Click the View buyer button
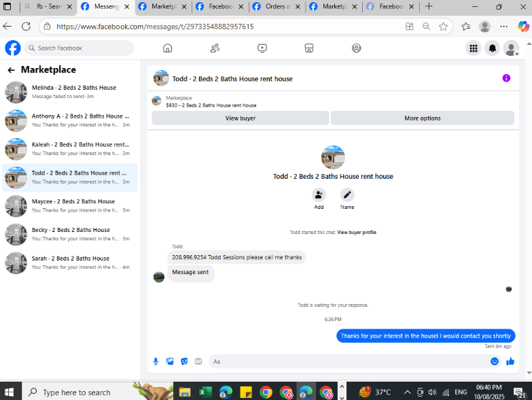This screenshot has height=400, width=532. 241,118
